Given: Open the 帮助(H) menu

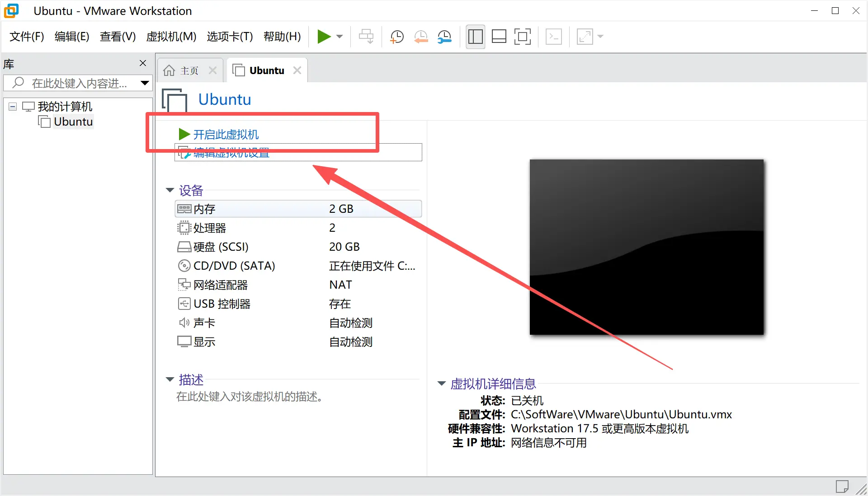Looking at the screenshot, I should click(x=282, y=37).
